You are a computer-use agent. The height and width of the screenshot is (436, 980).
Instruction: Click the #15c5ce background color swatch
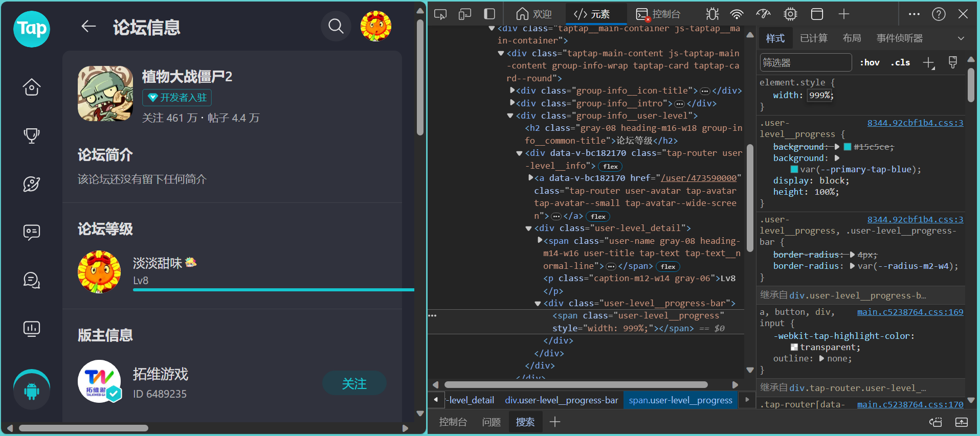[x=848, y=147]
